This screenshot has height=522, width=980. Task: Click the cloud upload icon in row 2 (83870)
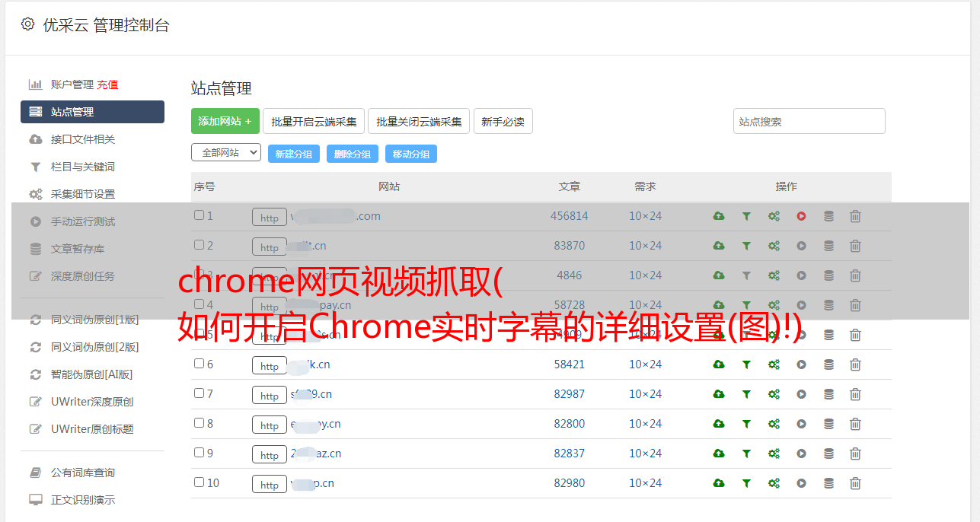pos(718,246)
